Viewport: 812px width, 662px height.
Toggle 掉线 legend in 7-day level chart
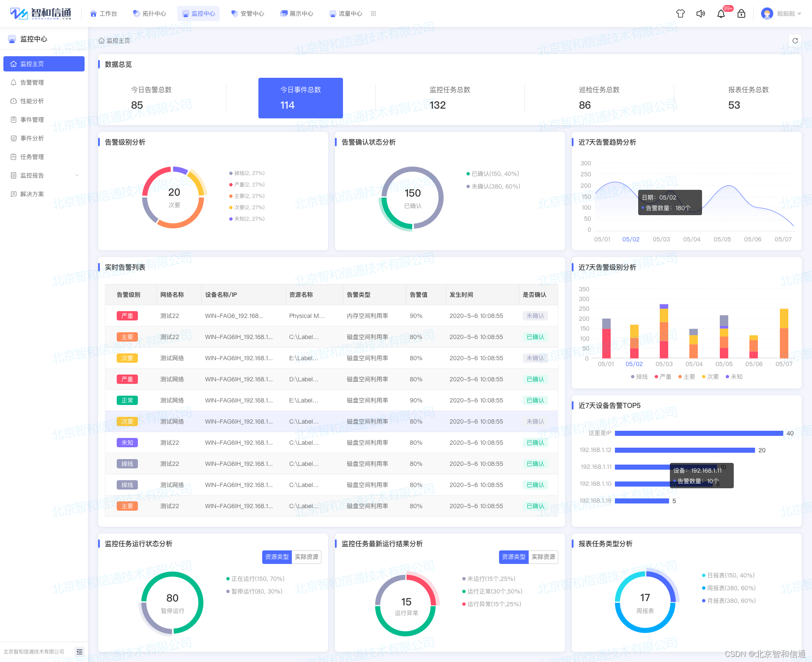pyautogui.click(x=639, y=377)
